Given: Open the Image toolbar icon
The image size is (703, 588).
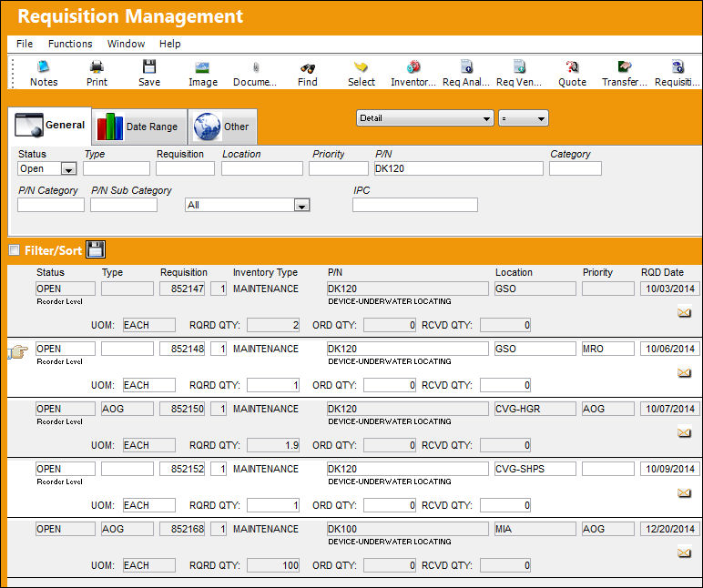Looking at the screenshot, I should pyautogui.click(x=203, y=67).
